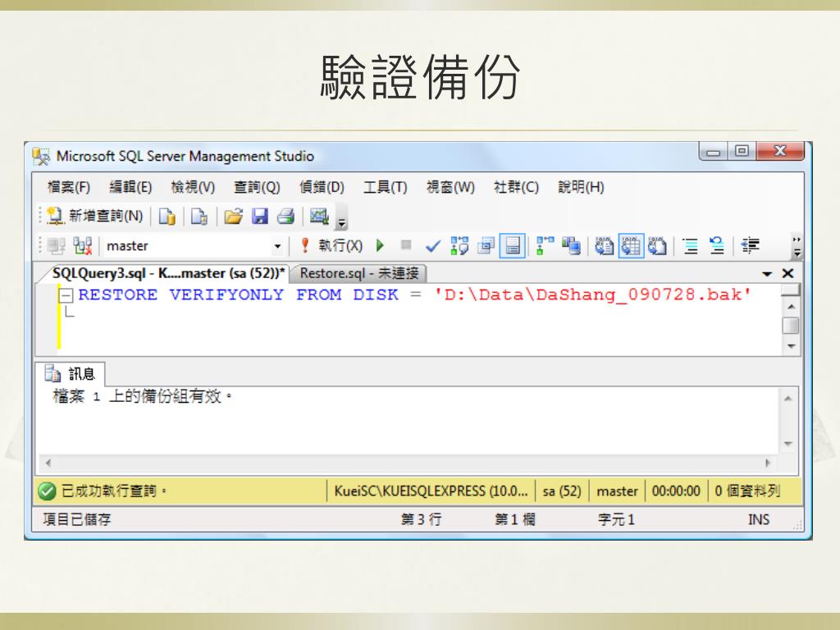Click the comment out selected lines icon
The image size is (840, 630).
click(691, 246)
